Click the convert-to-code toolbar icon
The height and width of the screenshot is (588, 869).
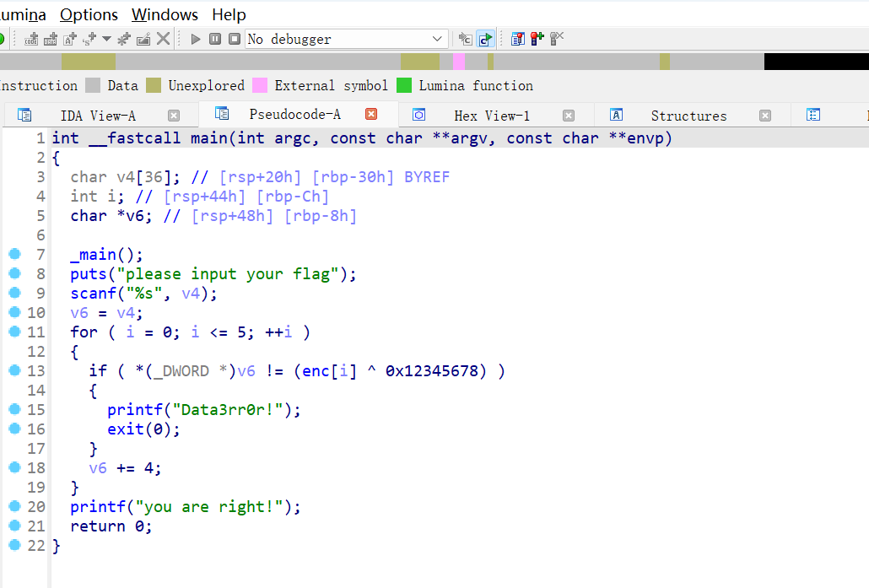tap(31, 39)
